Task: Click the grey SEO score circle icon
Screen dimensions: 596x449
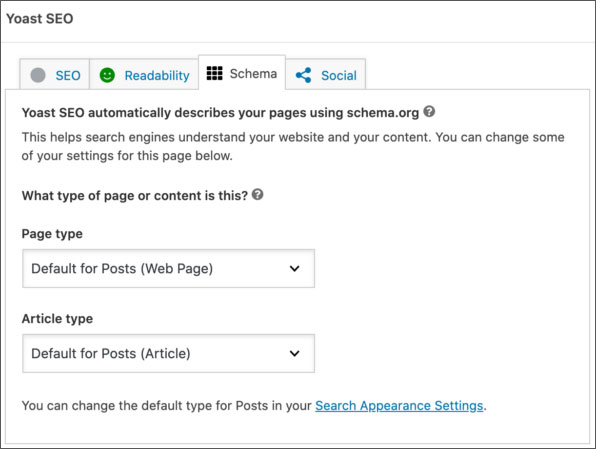Action: [38, 75]
